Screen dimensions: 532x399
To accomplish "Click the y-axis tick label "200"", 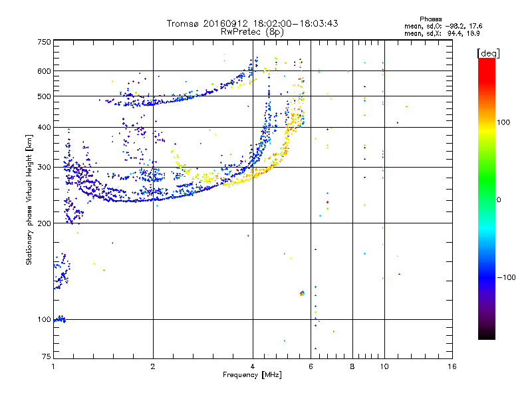I will click(44, 223).
